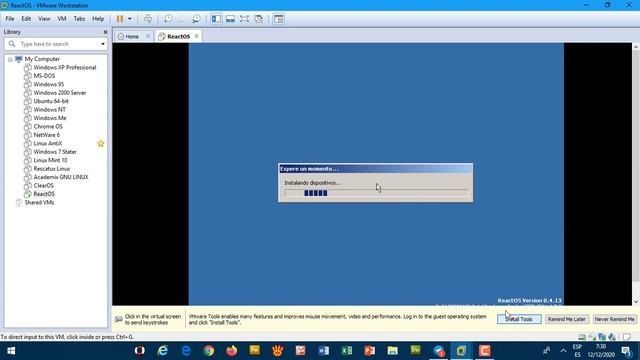Click Install Tools button
Image resolution: width=640 pixels, height=360 pixels.
(x=519, y=319)
